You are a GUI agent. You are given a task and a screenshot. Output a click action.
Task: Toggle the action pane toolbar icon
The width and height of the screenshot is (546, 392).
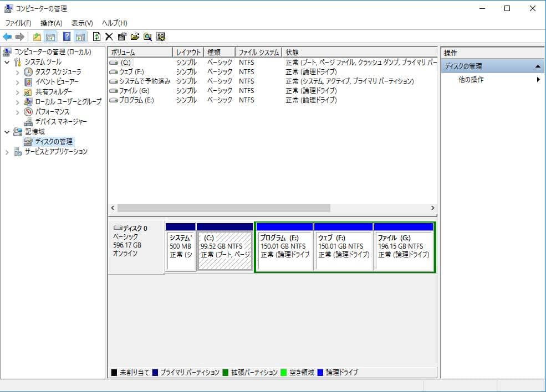coord(79,37)
